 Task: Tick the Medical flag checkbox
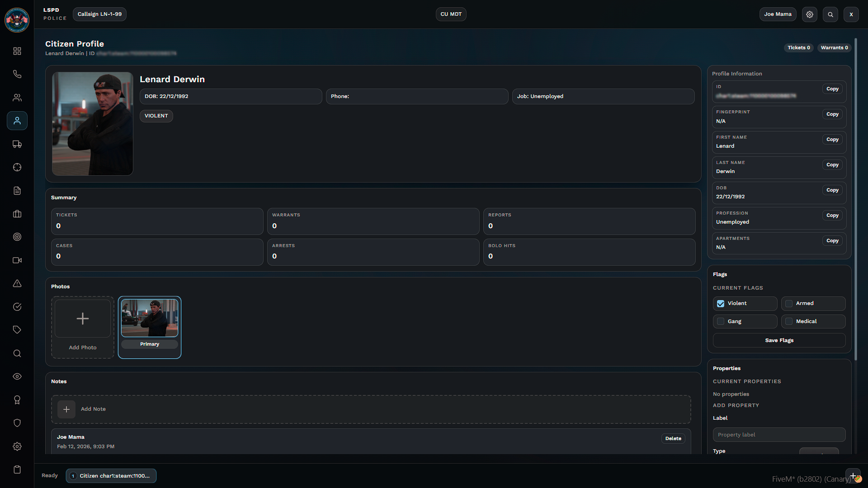pos(789,322)
